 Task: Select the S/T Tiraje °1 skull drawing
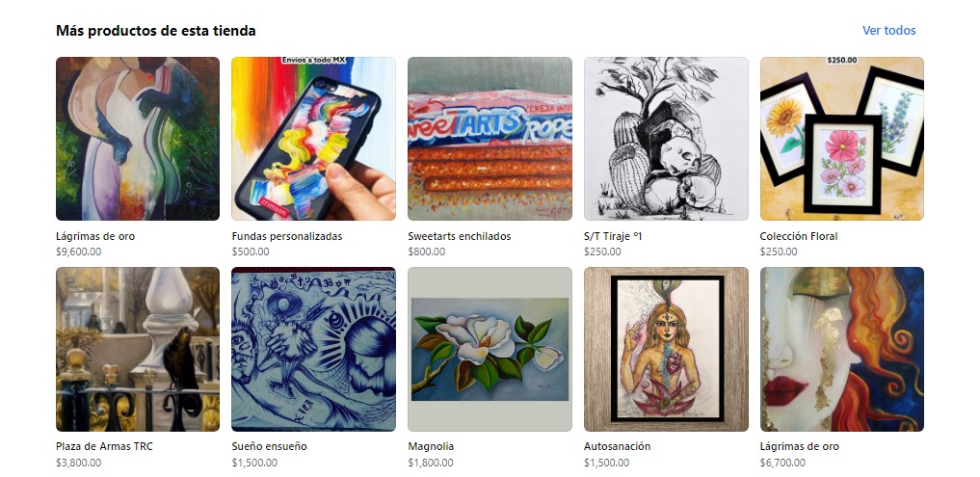coord(666,139)
